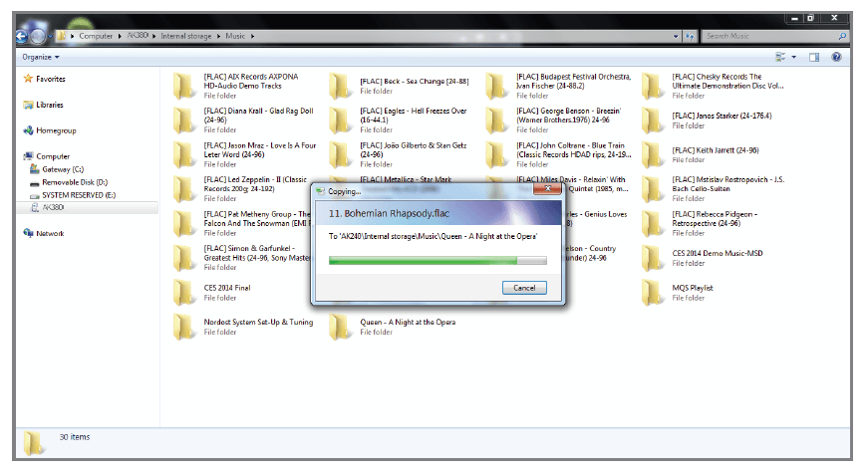The image size is (868, 473).
Task: Click Internal storage in the breadcrumb path
Action: click(x=188, y=36)
